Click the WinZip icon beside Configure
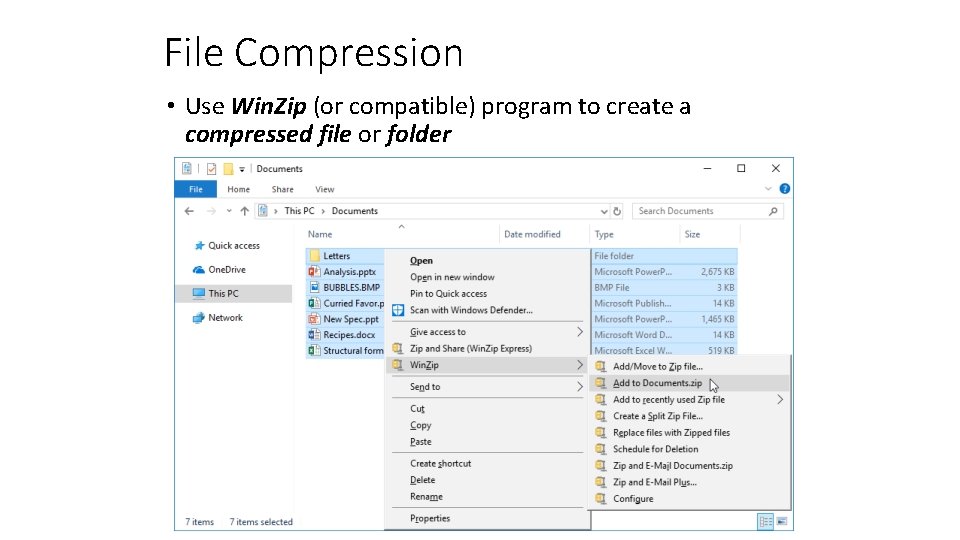Viewport: 960px width, 540px height. (601, 498)
